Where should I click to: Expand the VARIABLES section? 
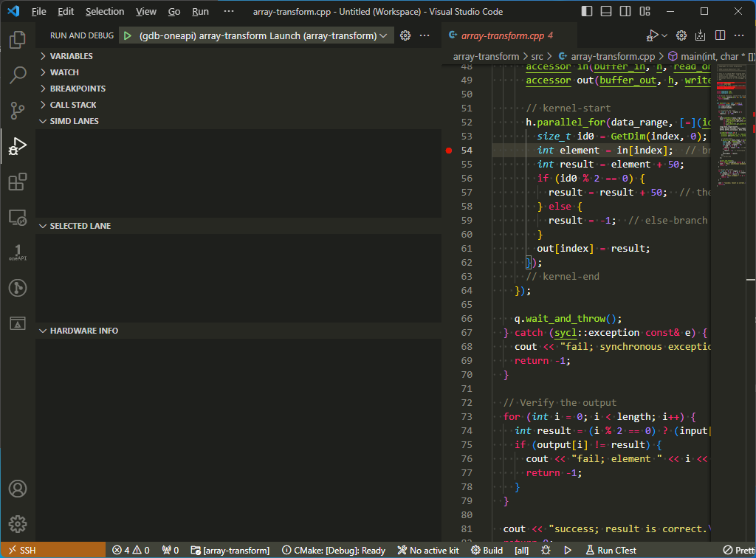[x=72, y=56]
